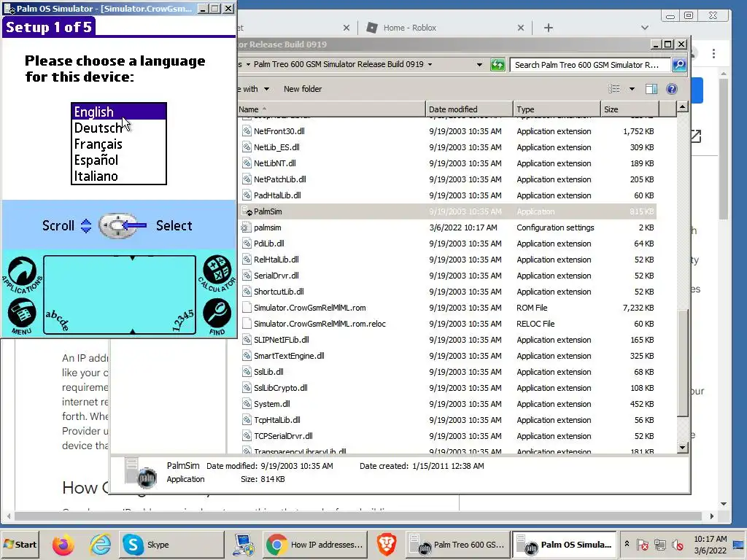Select NetFront30.dll file icon
The height and width of the screenshot is (560, 747).
pyautogui.click(x=247, y=131)
